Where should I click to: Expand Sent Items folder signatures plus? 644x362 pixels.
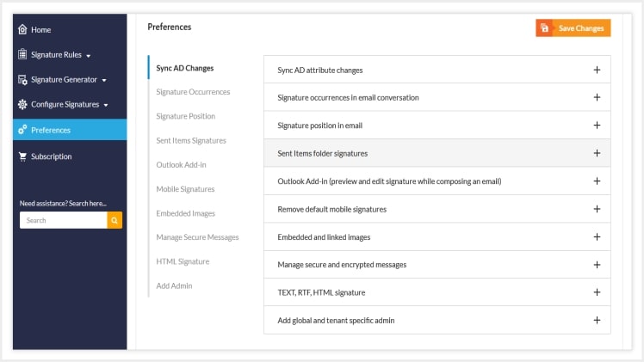click(x=597, y=153)
